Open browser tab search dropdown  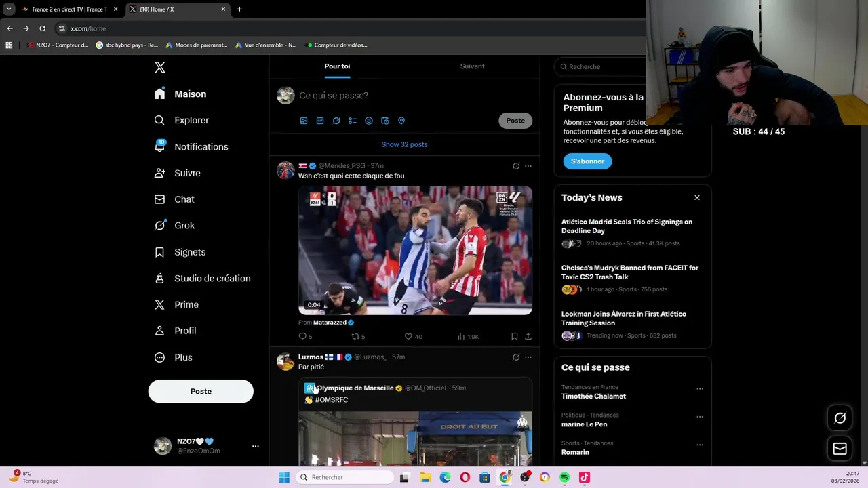8,9
